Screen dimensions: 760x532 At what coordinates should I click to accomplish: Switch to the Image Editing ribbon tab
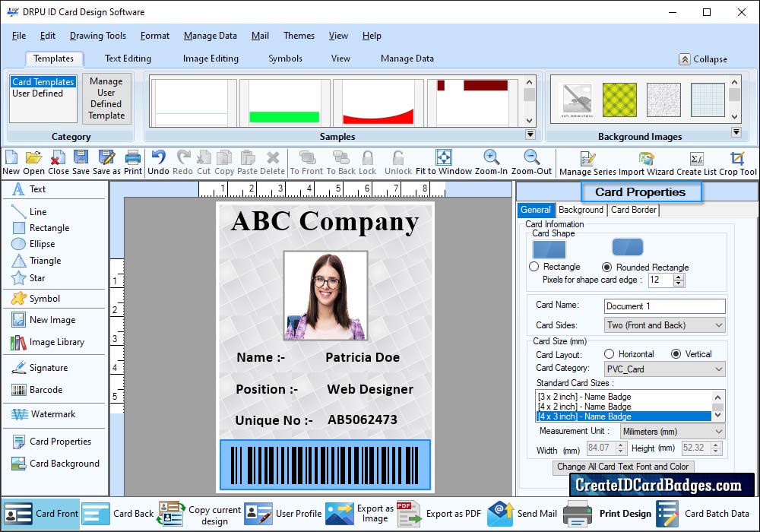pos(211,59)
